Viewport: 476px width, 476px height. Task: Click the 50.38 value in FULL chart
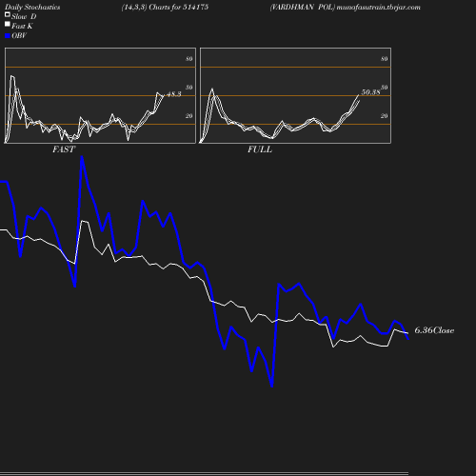pos(370,92)
